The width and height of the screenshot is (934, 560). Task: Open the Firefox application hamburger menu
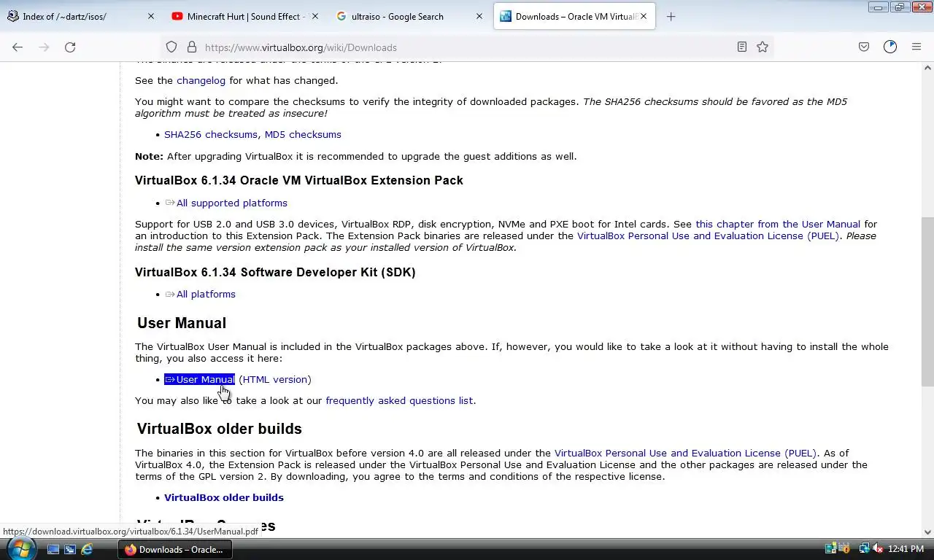point(916,47)
